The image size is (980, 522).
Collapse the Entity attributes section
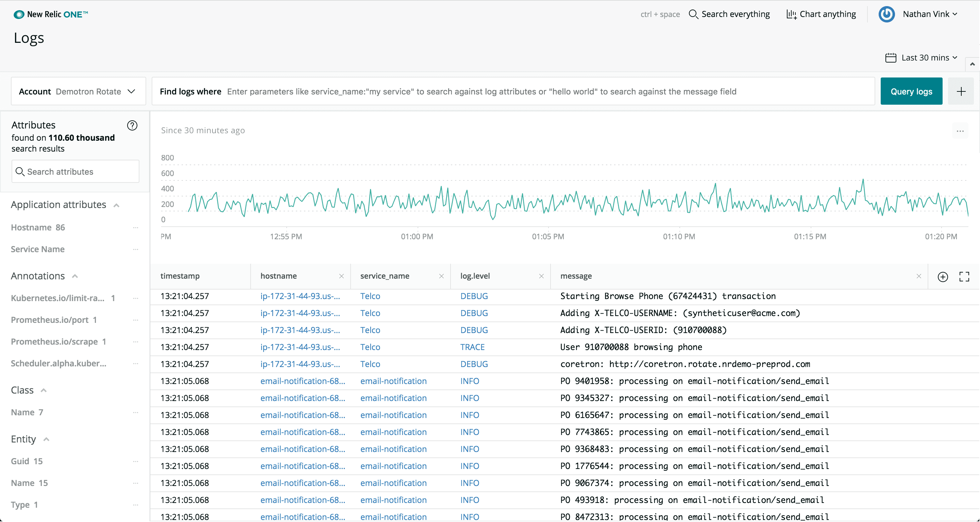46,439
